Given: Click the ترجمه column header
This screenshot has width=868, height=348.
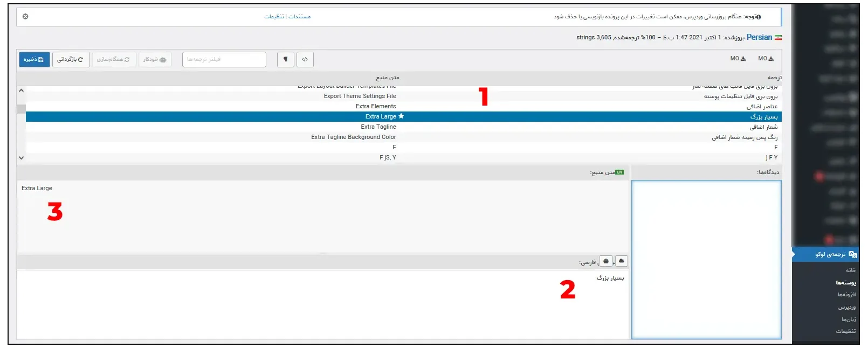Looking at the screenshot, I should pos(775,78).
